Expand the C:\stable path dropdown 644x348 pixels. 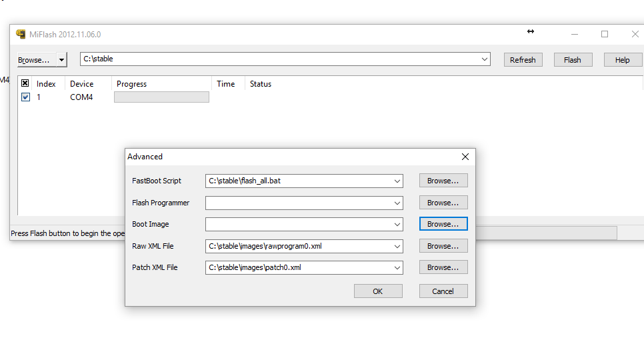485,59
